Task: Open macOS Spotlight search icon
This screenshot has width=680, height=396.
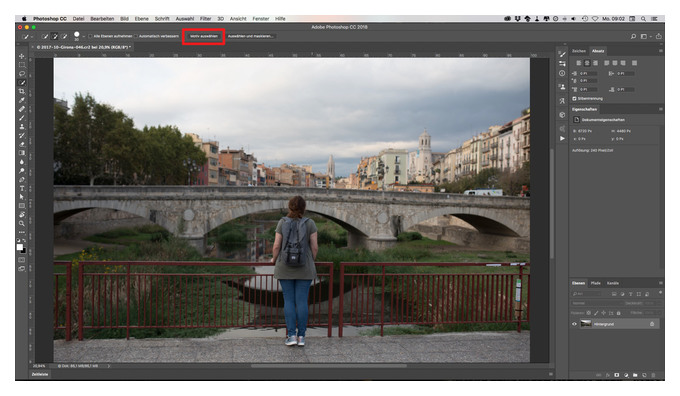Action: pos(644,19)
